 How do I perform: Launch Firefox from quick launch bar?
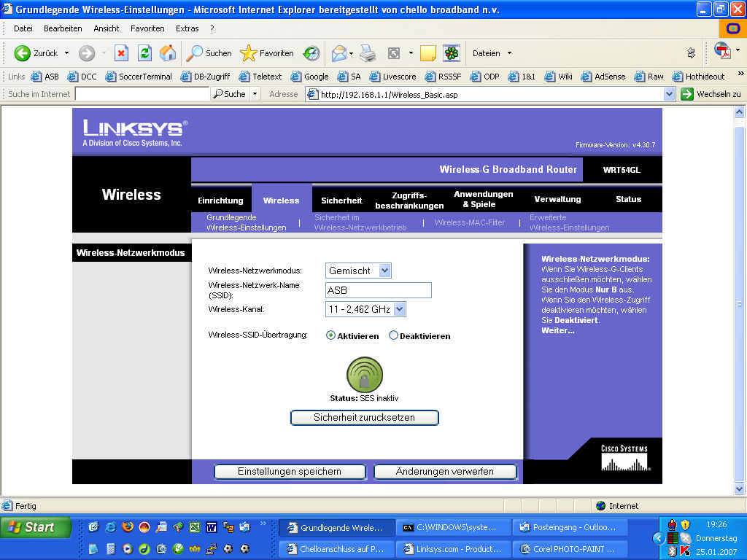128,526
